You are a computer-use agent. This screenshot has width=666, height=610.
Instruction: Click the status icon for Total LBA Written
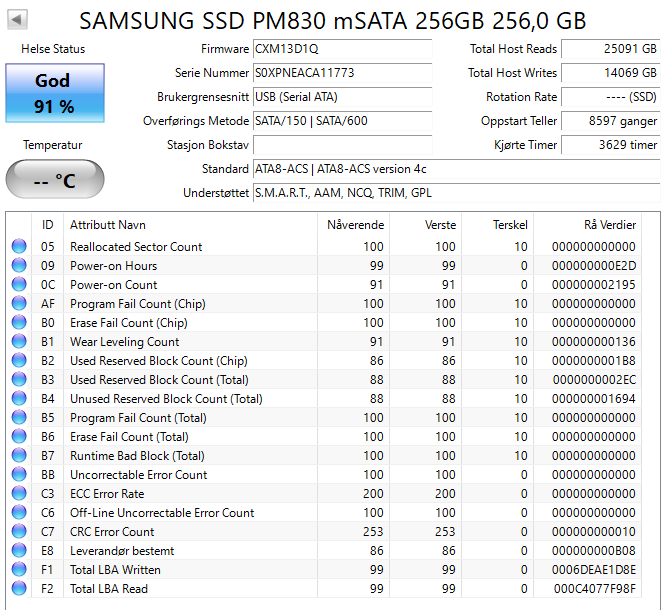tap(19, 570)
